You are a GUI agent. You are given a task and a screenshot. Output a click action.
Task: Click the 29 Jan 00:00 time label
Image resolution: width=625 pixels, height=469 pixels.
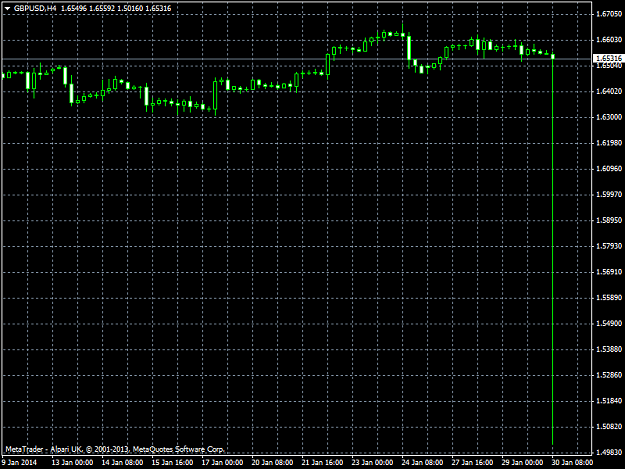[x=523, y=462]
